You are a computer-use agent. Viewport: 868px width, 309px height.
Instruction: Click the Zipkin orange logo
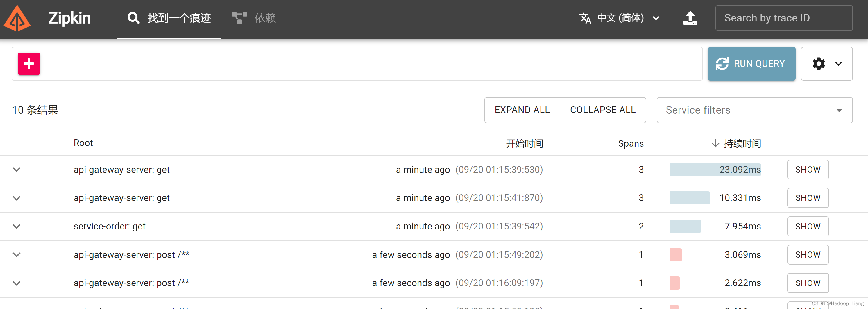tap(17, 19)
